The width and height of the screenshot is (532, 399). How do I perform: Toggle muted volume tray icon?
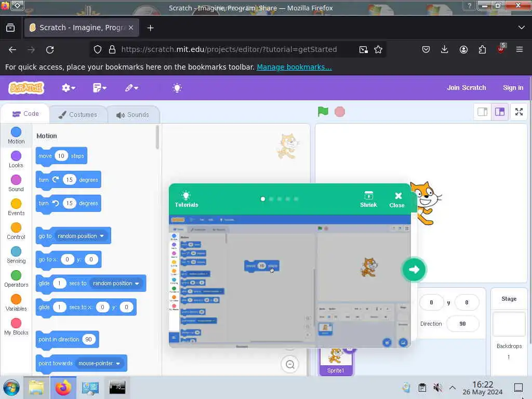pyautogui.click(x=437, y=388)
